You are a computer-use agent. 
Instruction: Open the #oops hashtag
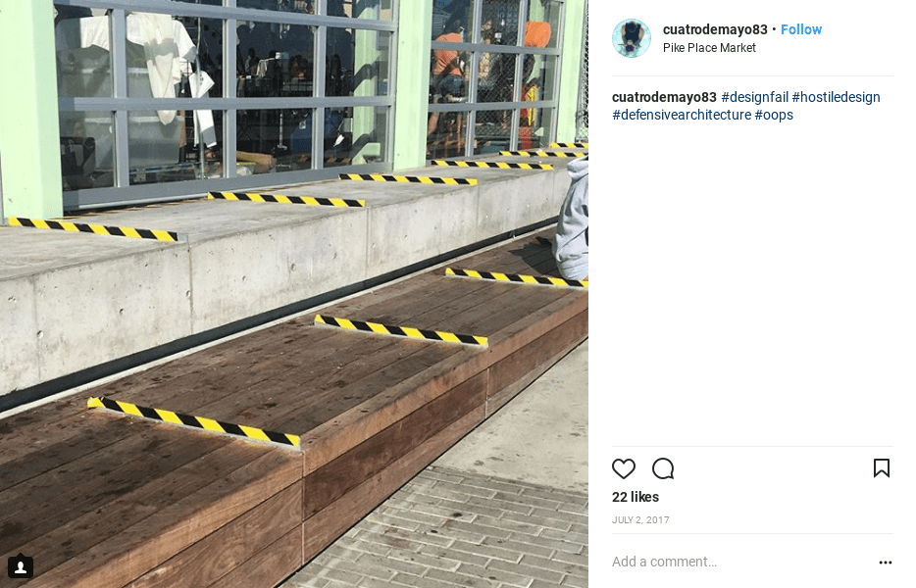pyautogui.click(x=774, y=115)
